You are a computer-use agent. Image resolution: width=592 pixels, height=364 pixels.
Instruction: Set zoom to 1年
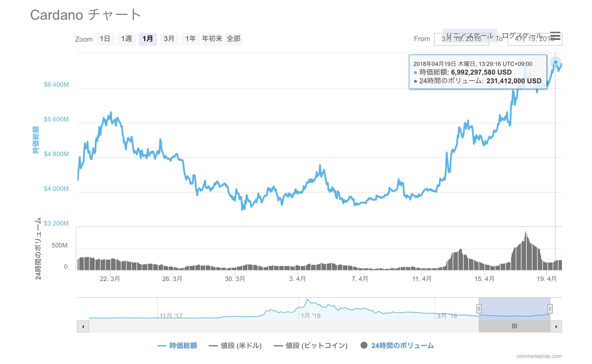[191, 39]
